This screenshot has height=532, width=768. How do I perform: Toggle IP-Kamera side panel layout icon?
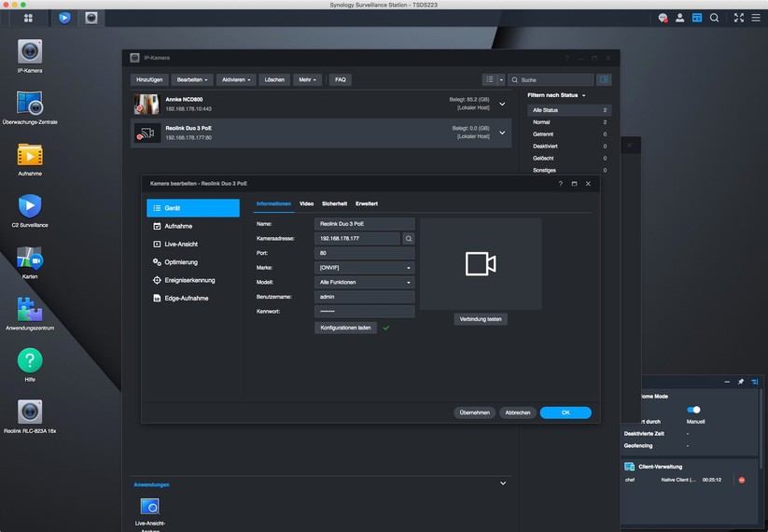point(604,79)
